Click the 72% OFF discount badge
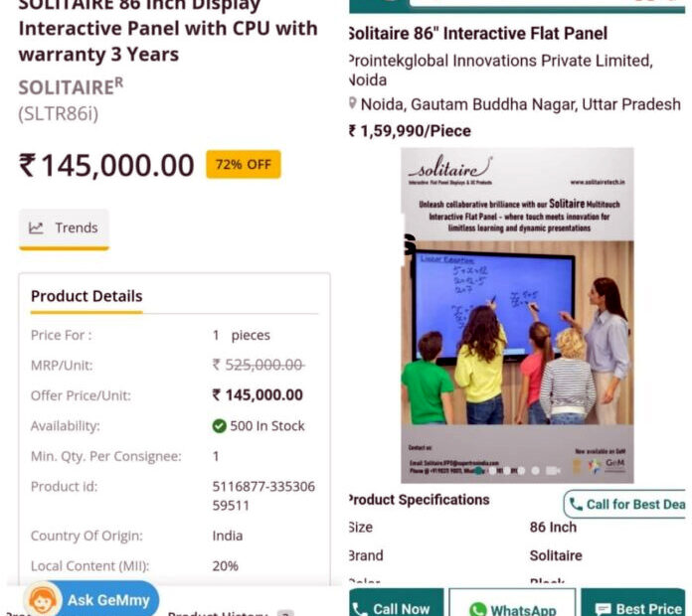 pyautogui.click(x=244, y=165)
